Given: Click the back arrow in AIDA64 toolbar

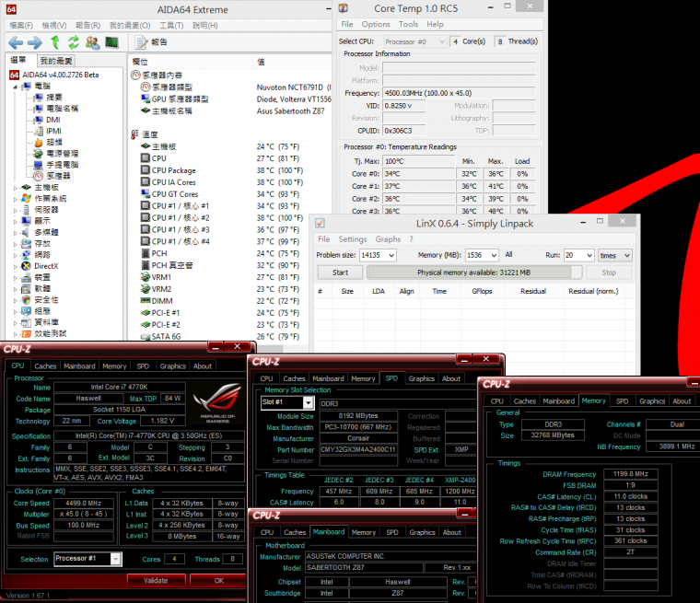Looking at the screenshot, I should point(15,42).
